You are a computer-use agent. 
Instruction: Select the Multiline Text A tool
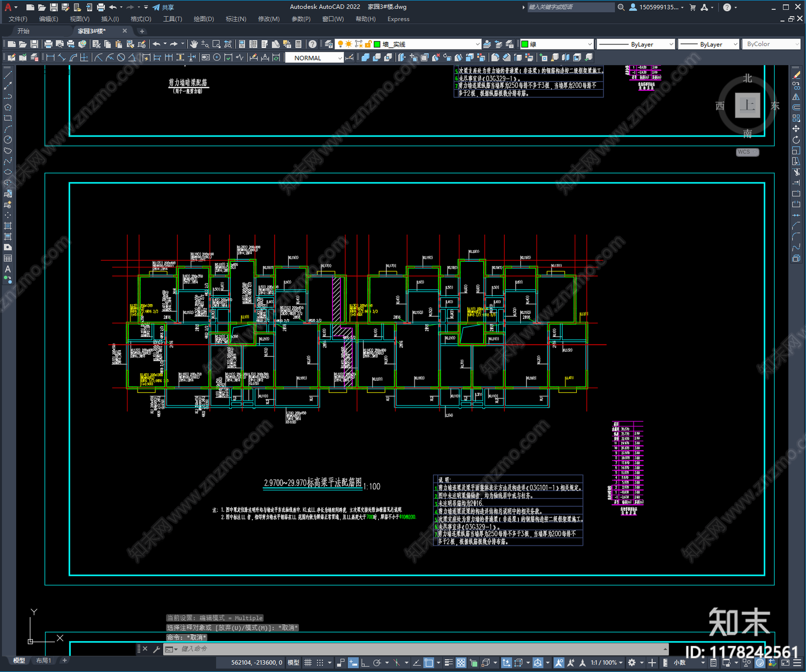click(8, 269)
